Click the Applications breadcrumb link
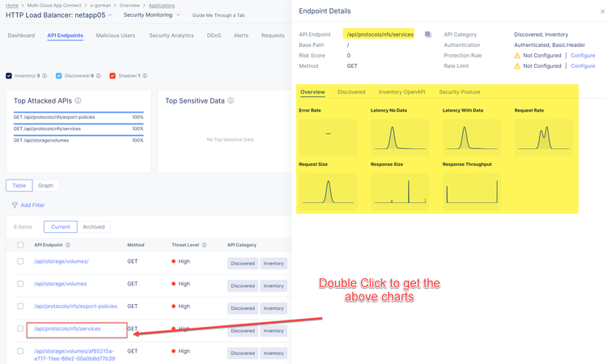Screen dimensions: 607x364 [161, 6]
